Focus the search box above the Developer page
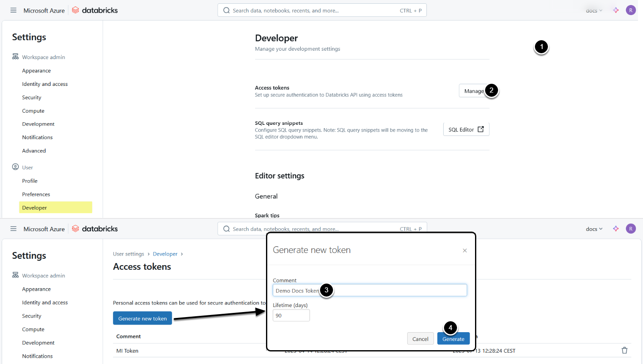The width and height of the screenshot is (643, 364). coord(322,10)
